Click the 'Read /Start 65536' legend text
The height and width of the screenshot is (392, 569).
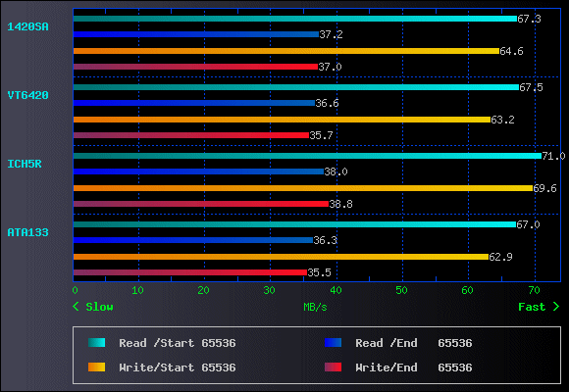(x=178, y=343)
